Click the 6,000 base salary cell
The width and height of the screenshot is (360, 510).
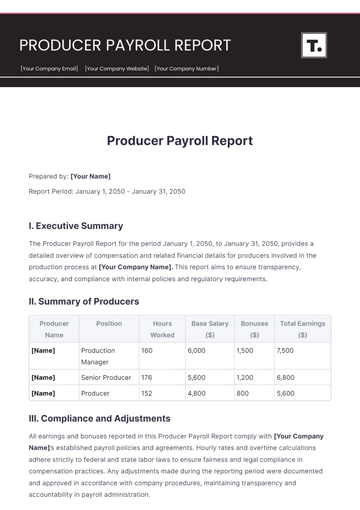click(210, 356)
